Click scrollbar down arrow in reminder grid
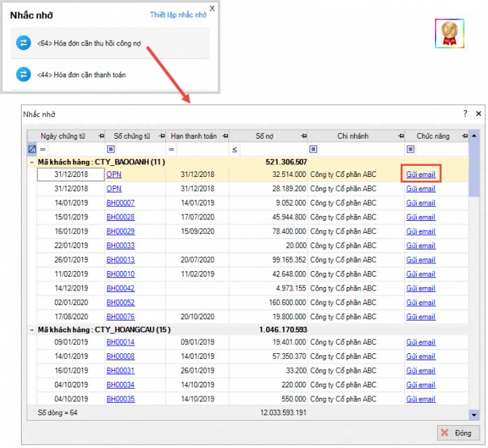The image size is (488, 448). 474,415
